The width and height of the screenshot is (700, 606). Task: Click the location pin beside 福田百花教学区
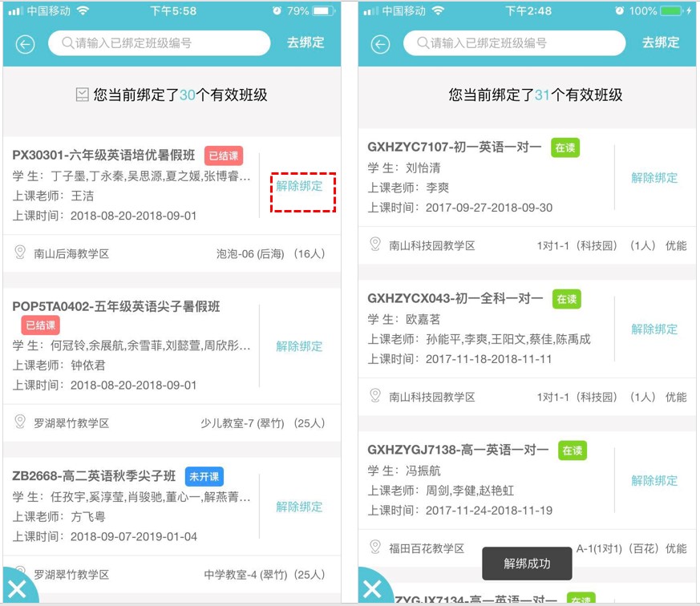[375, 547]
